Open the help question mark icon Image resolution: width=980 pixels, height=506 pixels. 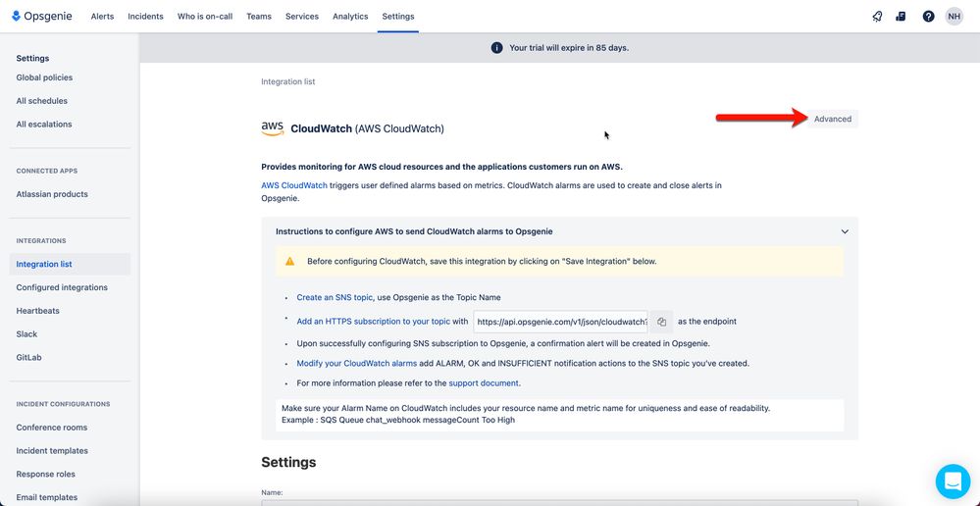point(928,17)
